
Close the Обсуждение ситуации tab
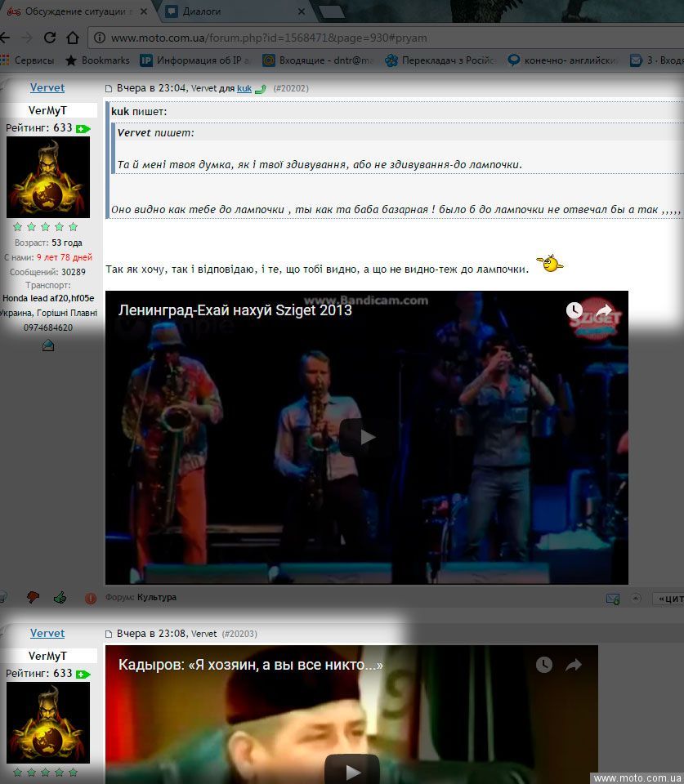click(144, 11)
